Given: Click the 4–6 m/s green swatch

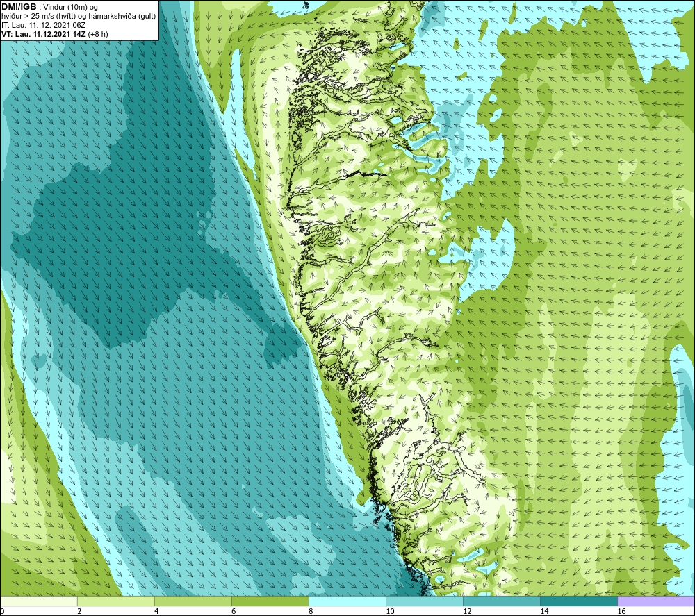Looking at the screenshot, I should pos(193,601).
